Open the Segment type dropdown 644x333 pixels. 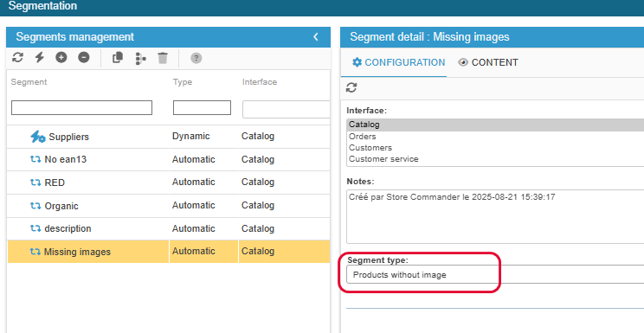point(495,275)
